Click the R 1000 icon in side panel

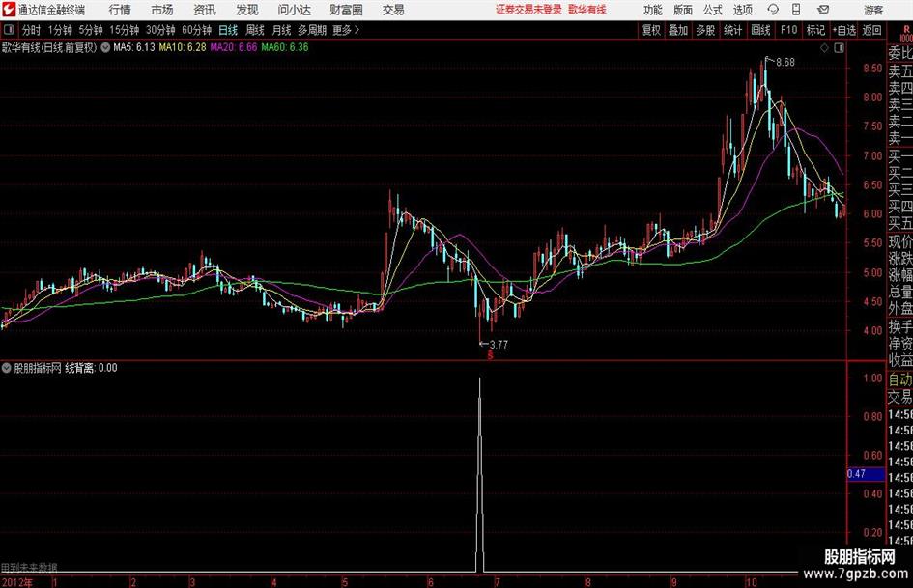[905, 33]
